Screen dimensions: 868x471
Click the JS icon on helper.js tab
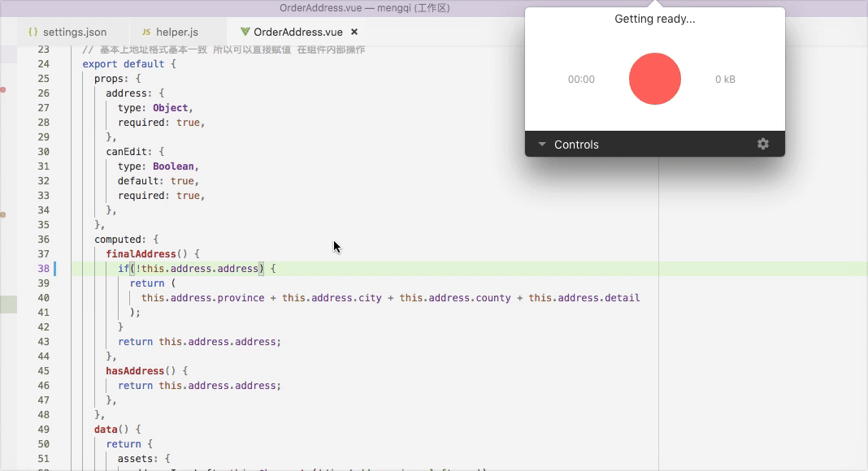click(x=146, y=32)
